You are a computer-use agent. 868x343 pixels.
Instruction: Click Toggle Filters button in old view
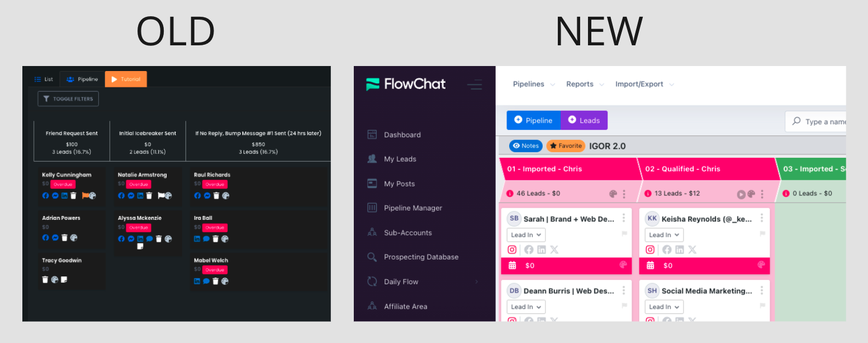[x=68, y=99]
